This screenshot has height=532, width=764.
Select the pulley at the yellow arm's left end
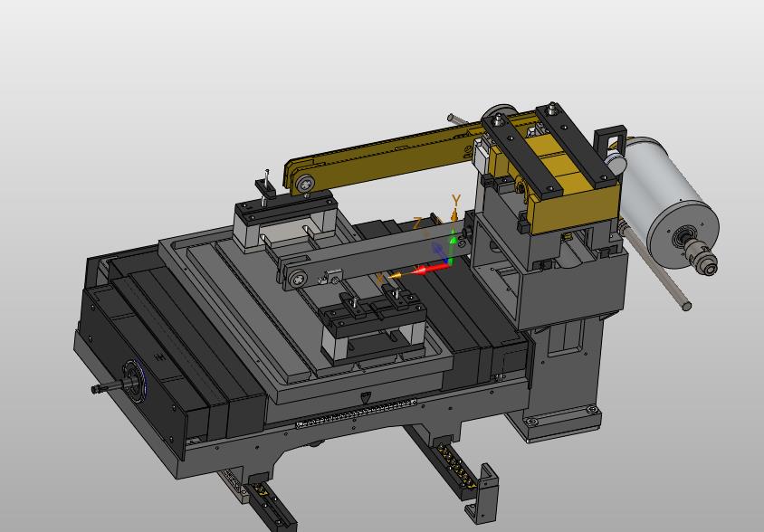point(306,185)
